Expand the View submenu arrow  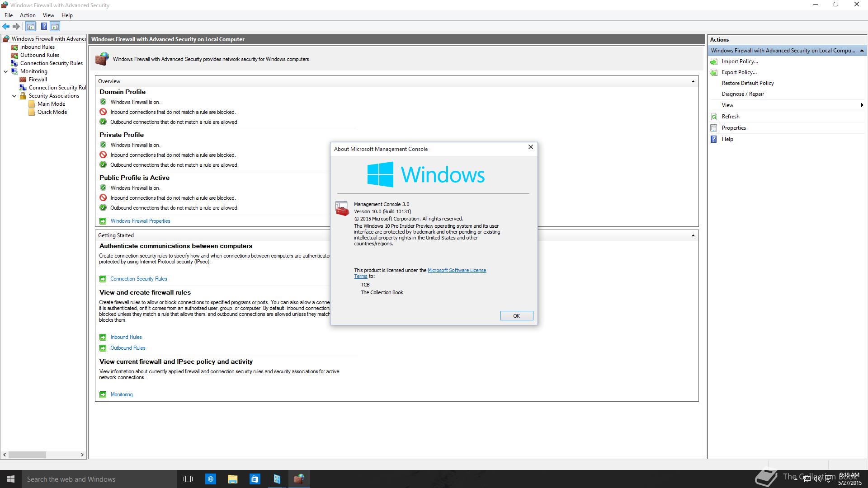(862, 105)
